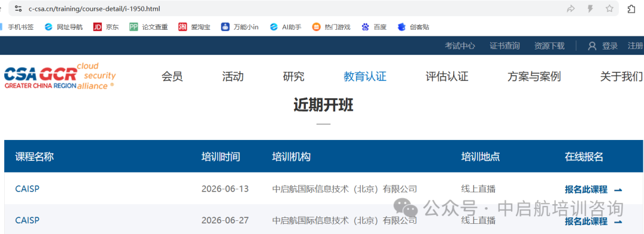644x234 pixels.
Task: Click the CAISP course on 2026-06-13
Action: click(27, 189)
